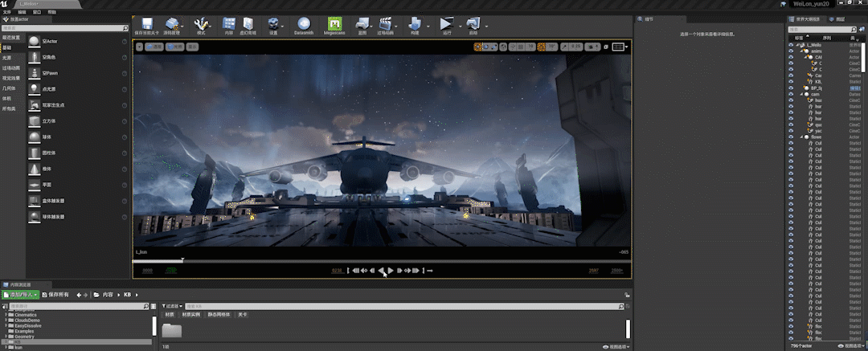Open the Content browser grid icon
Screen dimensions: 868x351
(228, 24)
